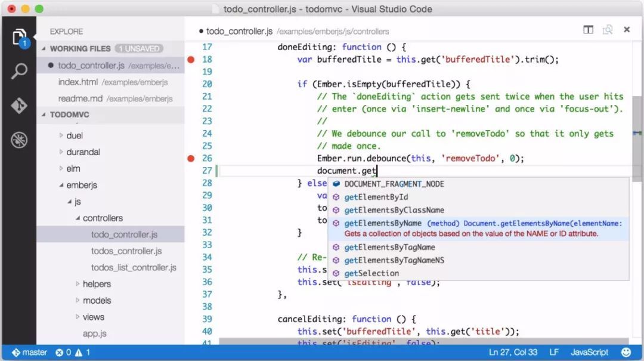The image size is (644, 361).
Task: Expand the views folder
Action: pos(77,317)
